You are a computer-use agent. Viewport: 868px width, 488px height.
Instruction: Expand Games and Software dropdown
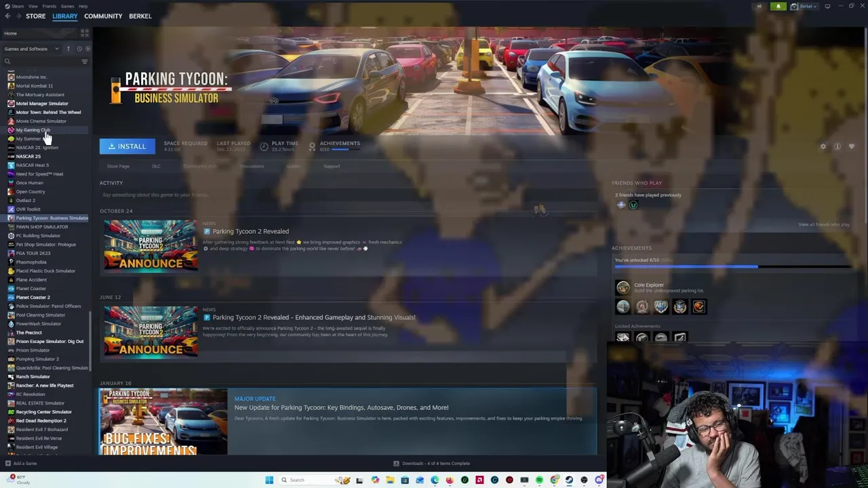pos(31,49)
